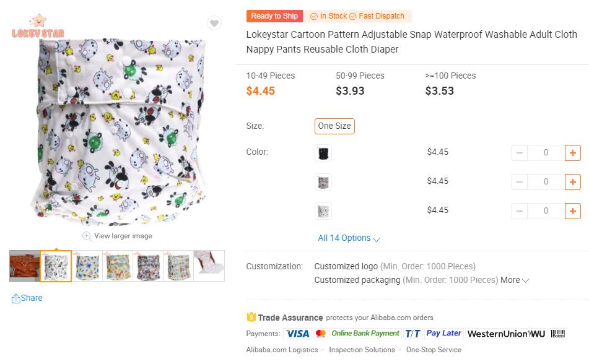
Task: Select the One Size option
Action: pos(334,126)
